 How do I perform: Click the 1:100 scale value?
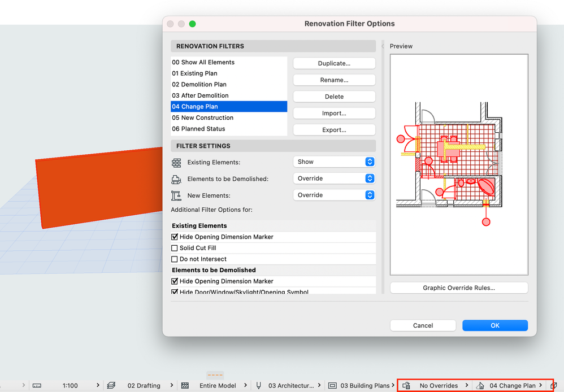coord(70,386)
